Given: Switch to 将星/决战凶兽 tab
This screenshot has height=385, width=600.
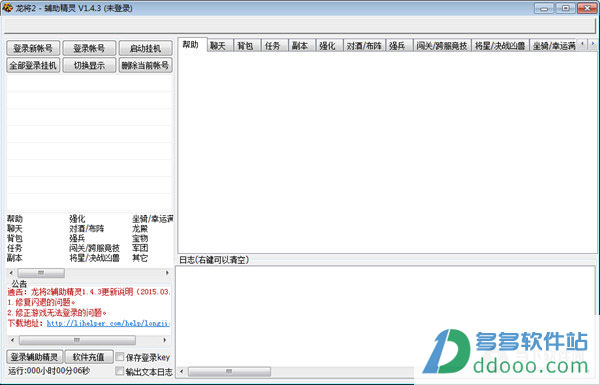Looking at the screenshot, I should coord(500,46).
